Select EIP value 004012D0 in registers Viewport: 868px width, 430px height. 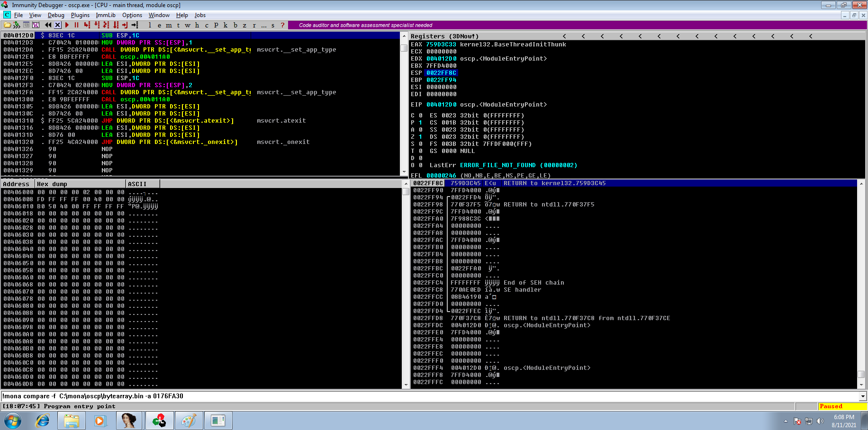pyautogui.click(x=441, y=105)
